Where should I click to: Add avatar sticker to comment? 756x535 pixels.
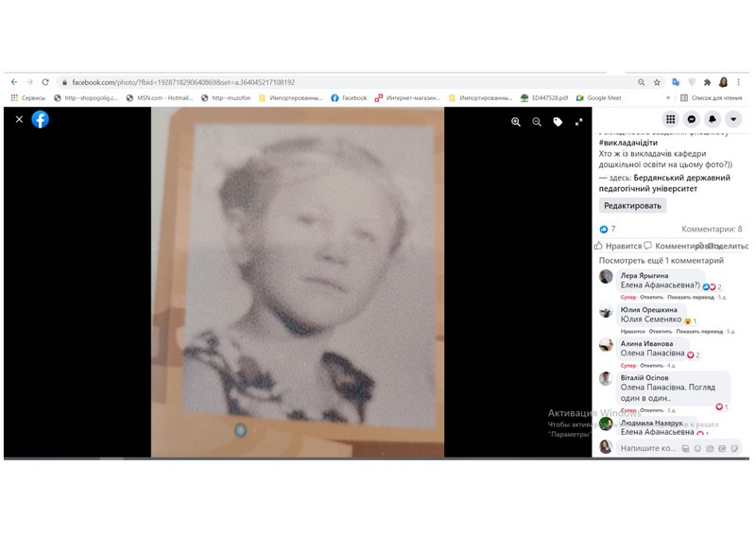click(686, 449)
